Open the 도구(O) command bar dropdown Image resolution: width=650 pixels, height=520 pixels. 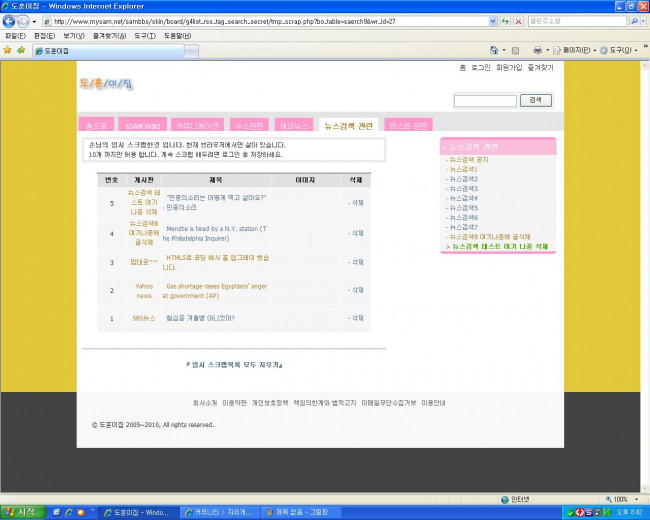tap(619, 50)
